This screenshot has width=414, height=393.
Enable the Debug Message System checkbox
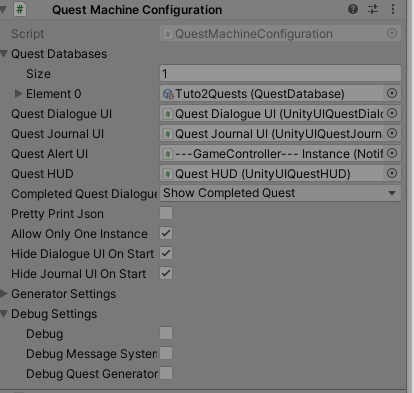point(166,353)
